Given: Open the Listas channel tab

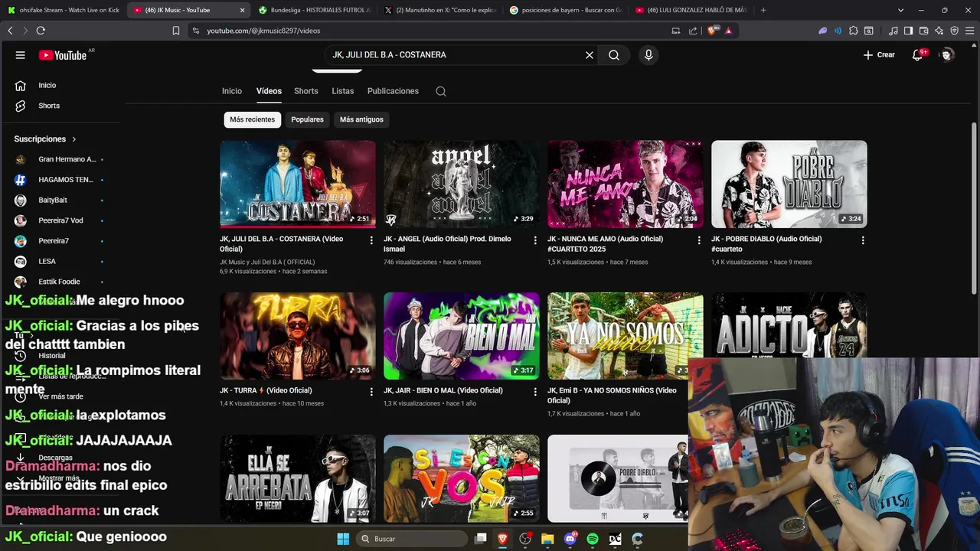Looking at the screenshot, I should coord(343,91).
